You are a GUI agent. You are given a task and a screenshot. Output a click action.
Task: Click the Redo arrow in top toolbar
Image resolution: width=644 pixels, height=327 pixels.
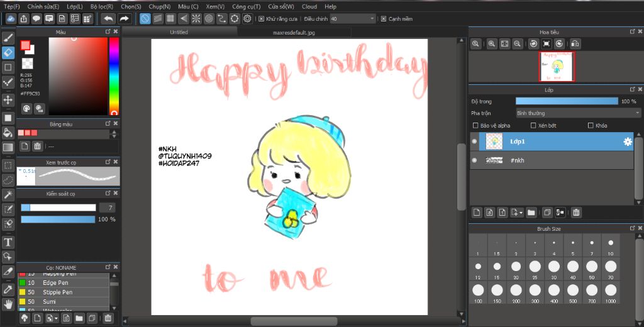[124, 18]
